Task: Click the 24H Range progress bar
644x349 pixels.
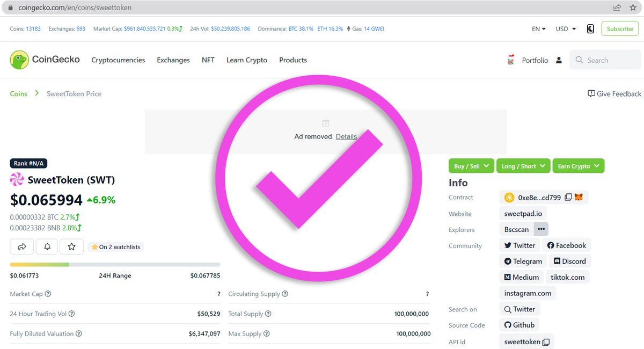Action: (x=115, y=265)
